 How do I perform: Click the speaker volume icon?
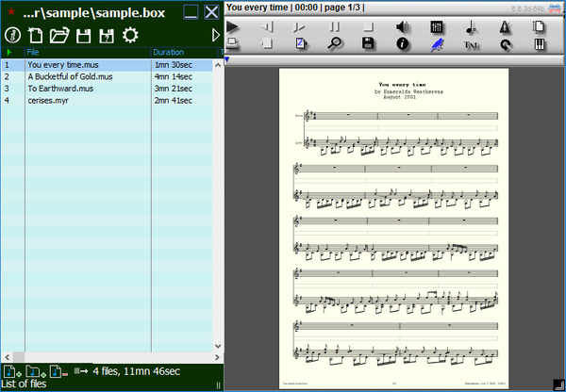pyautogui.click(x=403, y=26)
